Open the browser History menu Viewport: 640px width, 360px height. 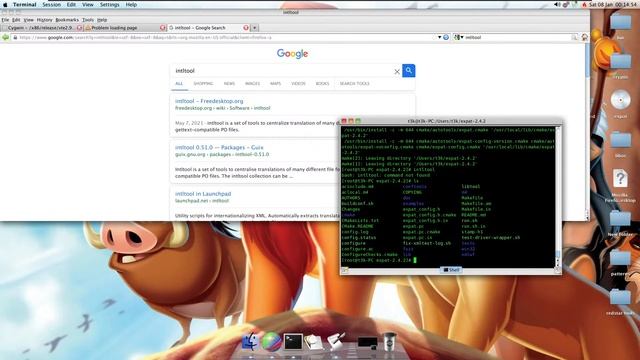(44, 20)
